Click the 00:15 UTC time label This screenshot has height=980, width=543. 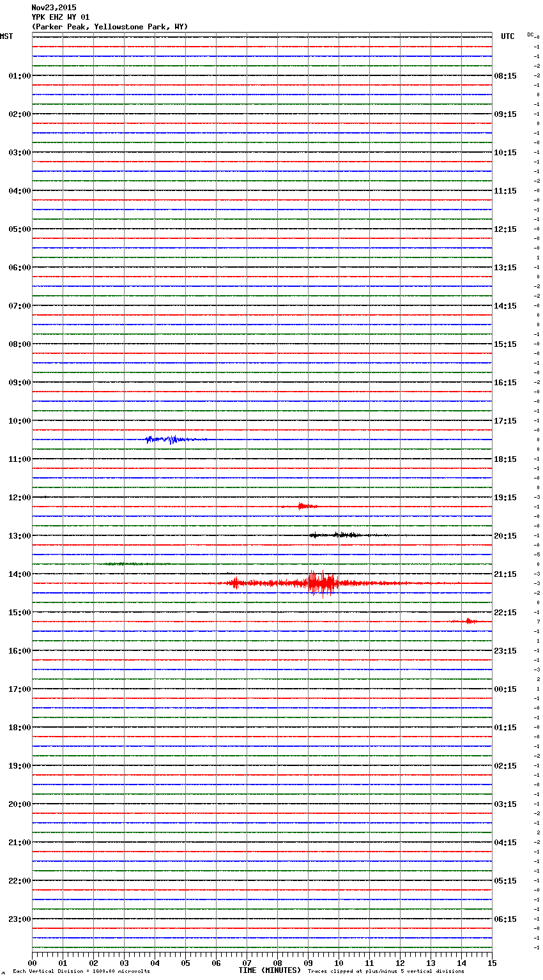click(x=505, y=689)
